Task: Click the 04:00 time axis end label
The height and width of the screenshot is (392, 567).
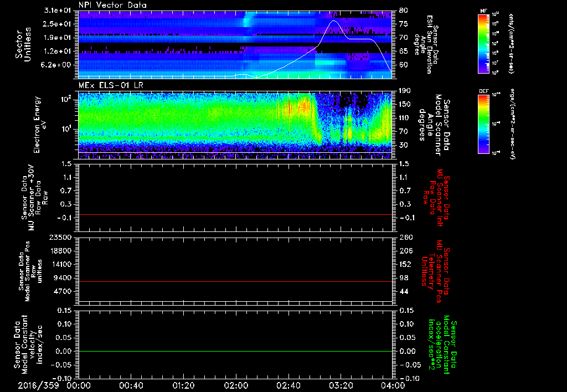Action: [x=392, y=385]
